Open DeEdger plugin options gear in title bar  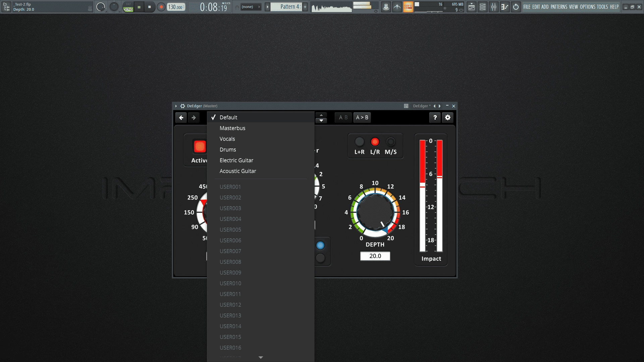tap(182, 106)
